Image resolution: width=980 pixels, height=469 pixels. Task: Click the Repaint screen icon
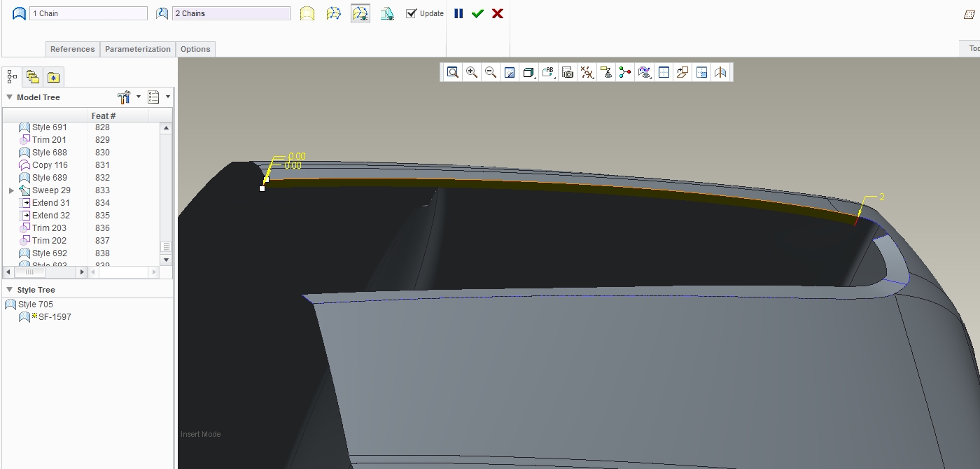(x=510, y=72)
